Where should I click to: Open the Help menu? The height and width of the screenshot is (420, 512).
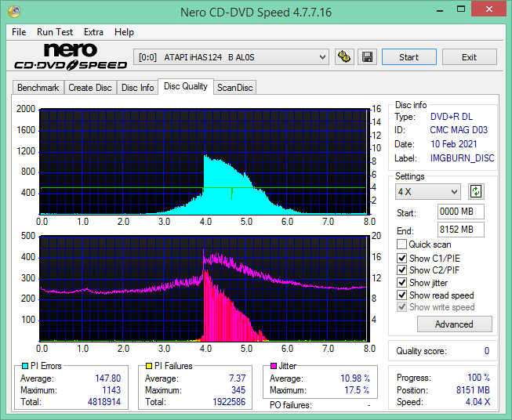(124, 32)
